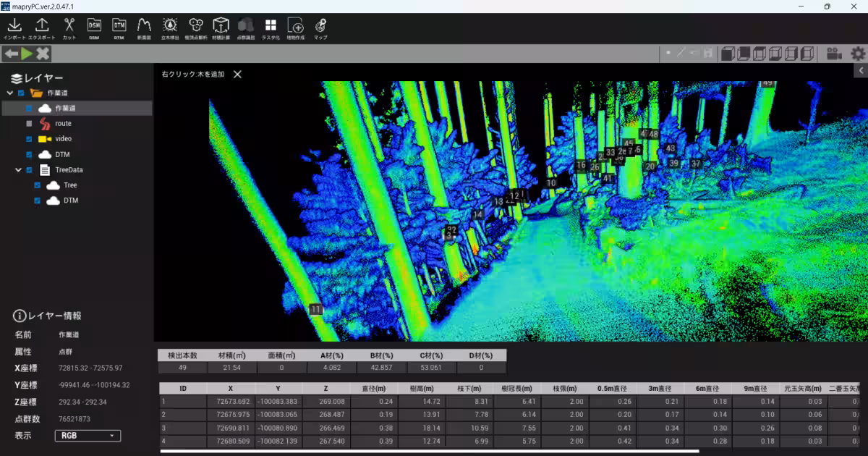Image resolution: width=868 pixels, height=456 pixels.
Task: Click the video camera icon in view toolbar
Action: point(835,53)
